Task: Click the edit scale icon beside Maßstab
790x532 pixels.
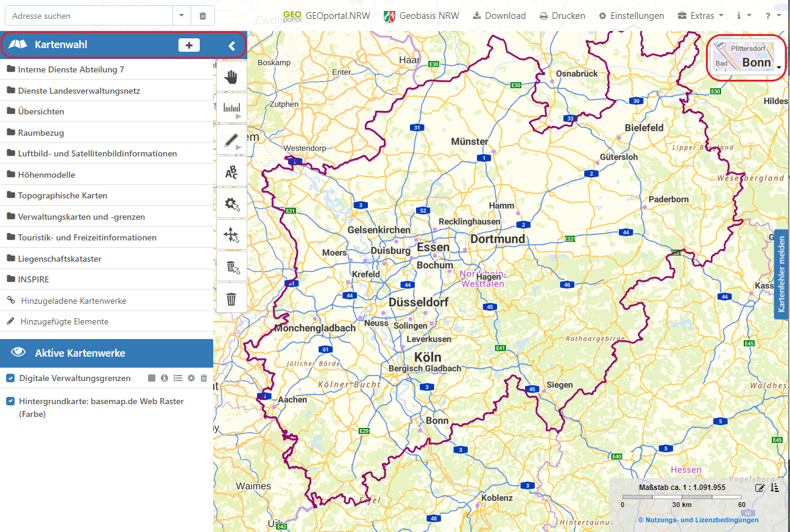Action: pyautogui.click(x=760, y=488)
